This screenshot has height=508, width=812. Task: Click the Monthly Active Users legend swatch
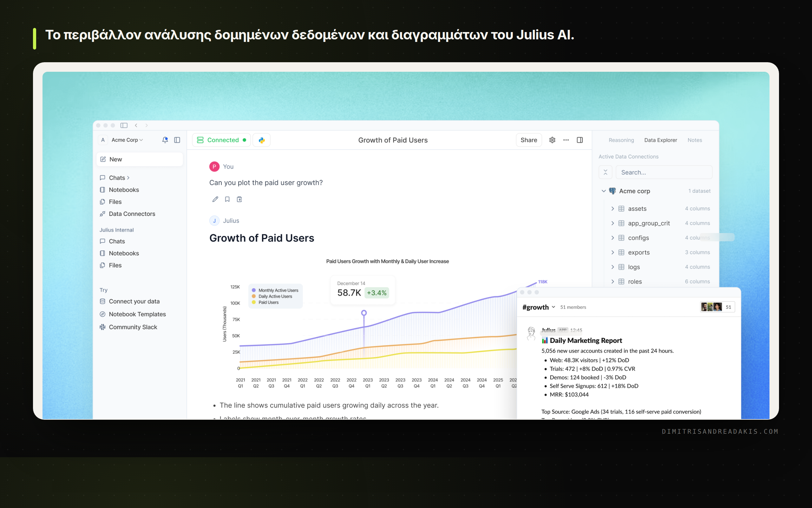[254, 290]
